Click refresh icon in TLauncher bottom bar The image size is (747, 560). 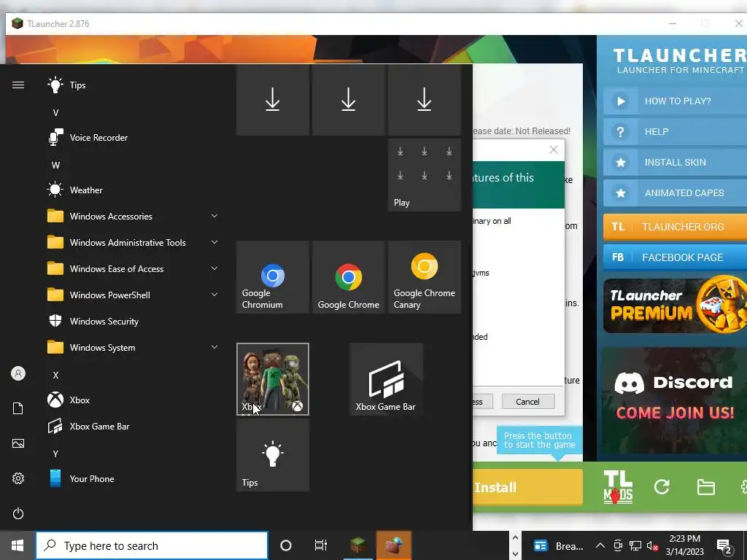coord(662,486)
